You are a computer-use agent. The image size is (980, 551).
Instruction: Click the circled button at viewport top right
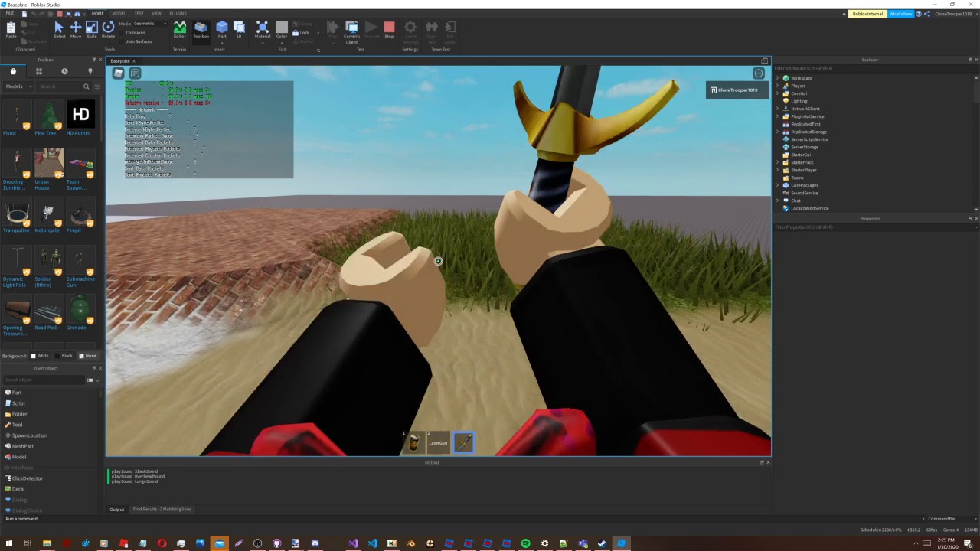[758, 73]
